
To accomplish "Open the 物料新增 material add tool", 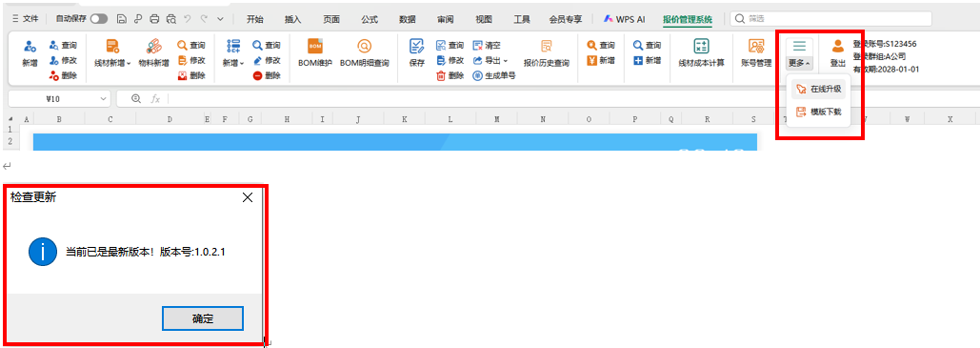I will click(x=153, y=53).
